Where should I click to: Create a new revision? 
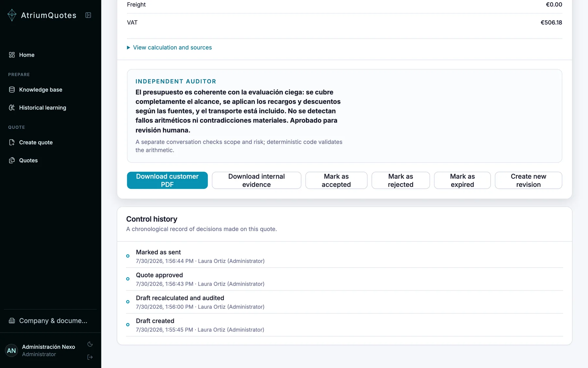click(528, 180)
